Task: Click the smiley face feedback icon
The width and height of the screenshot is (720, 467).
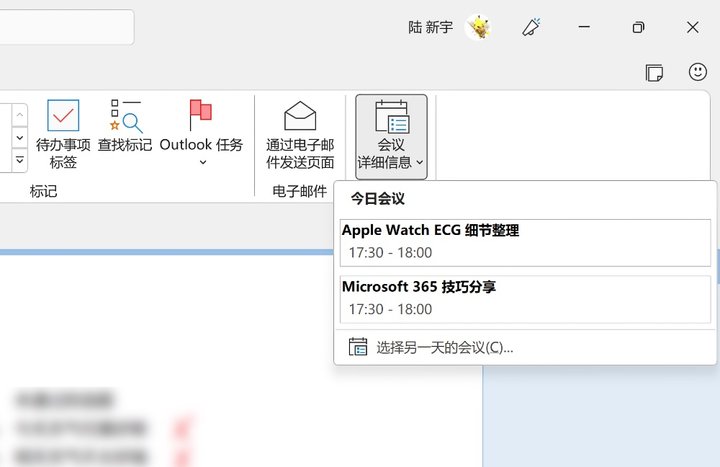Action: (x=698, y=72)
